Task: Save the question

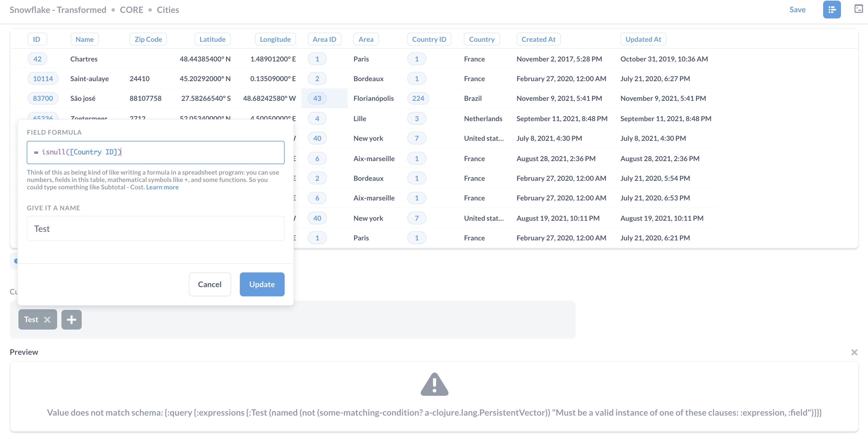Action: (x=797, y=10)
